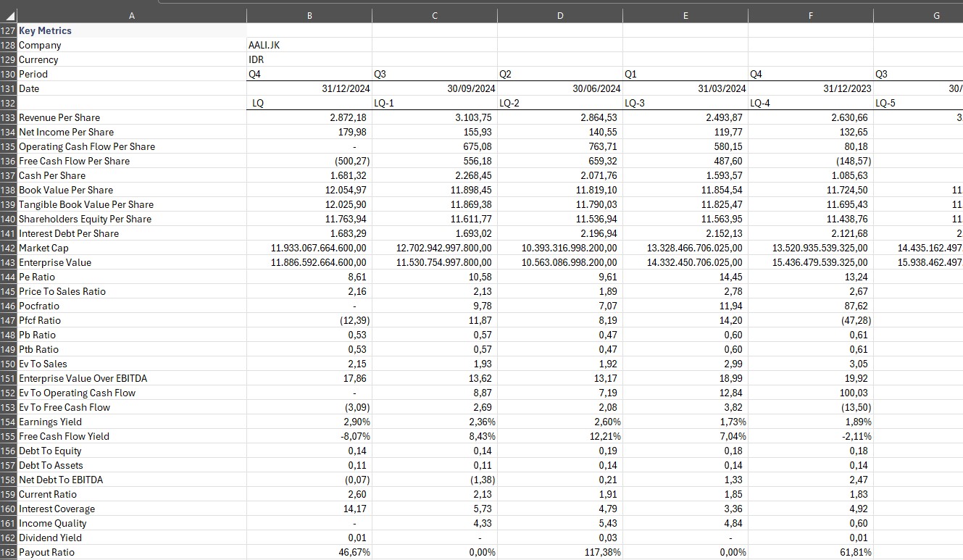The image size is (963, 560).
Task: Click Ev To Operating Cash Flow value 100,03
Action: click(854, 393)
